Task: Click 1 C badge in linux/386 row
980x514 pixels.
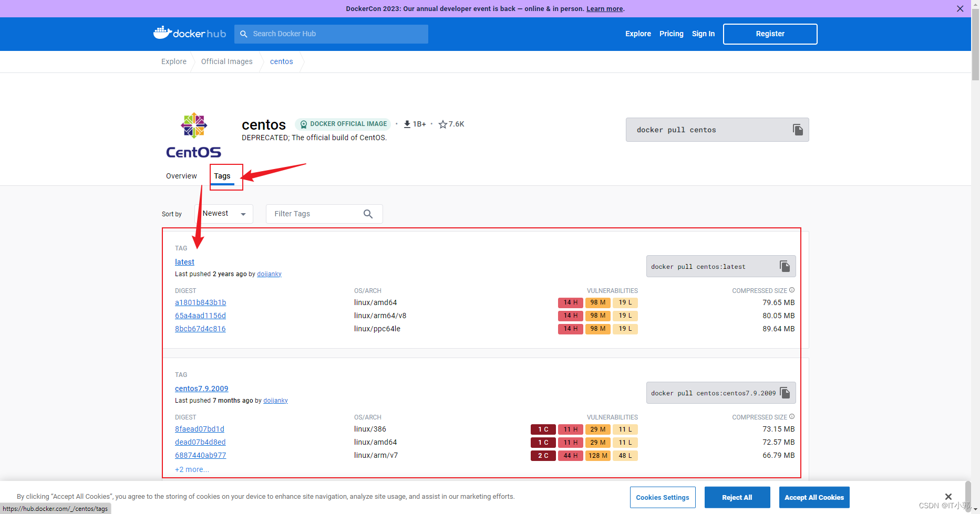Action: [x=543, y=429]
